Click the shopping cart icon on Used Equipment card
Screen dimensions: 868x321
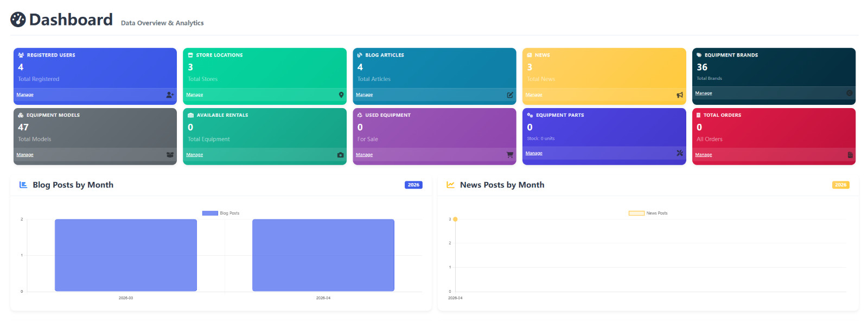[x=510, y=155]
